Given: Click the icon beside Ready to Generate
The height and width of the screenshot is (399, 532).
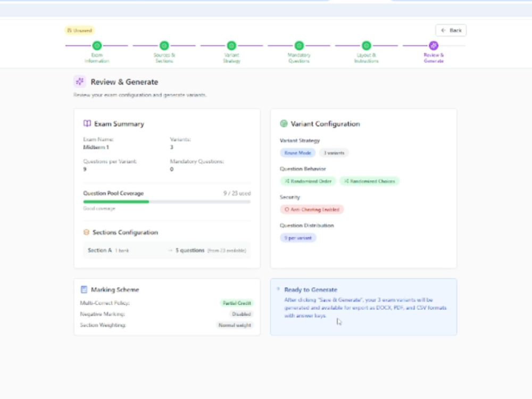Looking at the screenshot, I should pyautogui.click(x=278, y=289).
